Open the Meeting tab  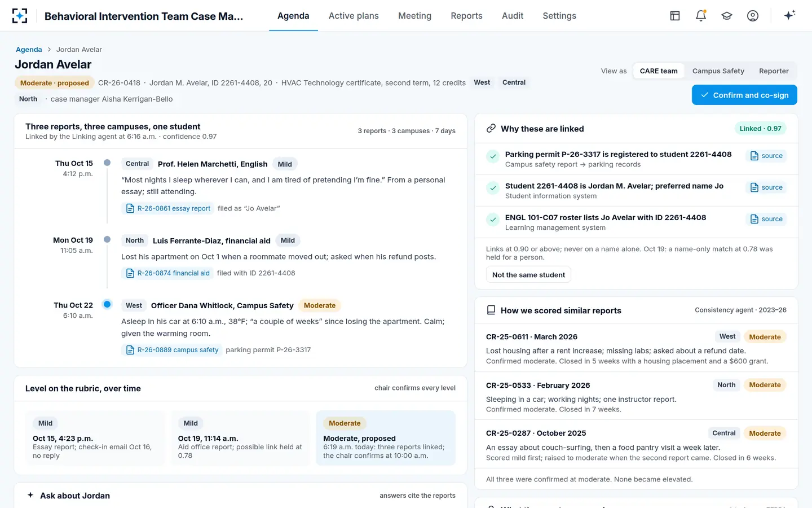pos(414,16)
